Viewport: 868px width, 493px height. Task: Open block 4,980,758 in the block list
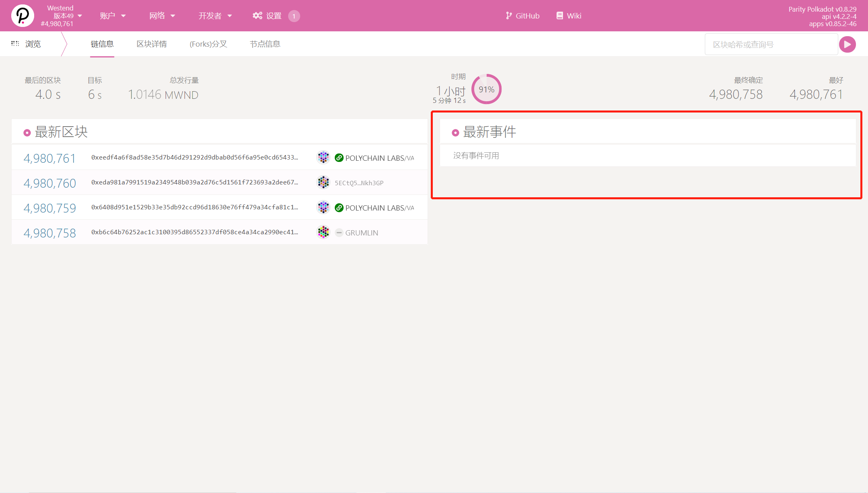(x=49, y=233)
